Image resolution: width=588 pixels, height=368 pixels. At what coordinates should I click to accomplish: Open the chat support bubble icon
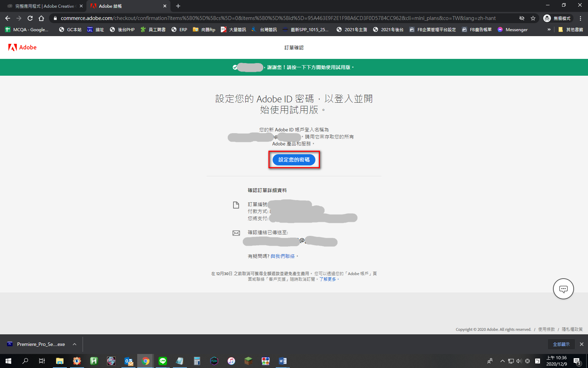click(x=563, y=289)
